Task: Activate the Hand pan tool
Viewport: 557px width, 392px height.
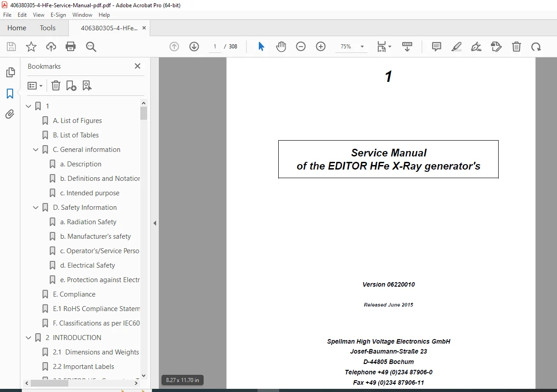Action: click(281, 47)
